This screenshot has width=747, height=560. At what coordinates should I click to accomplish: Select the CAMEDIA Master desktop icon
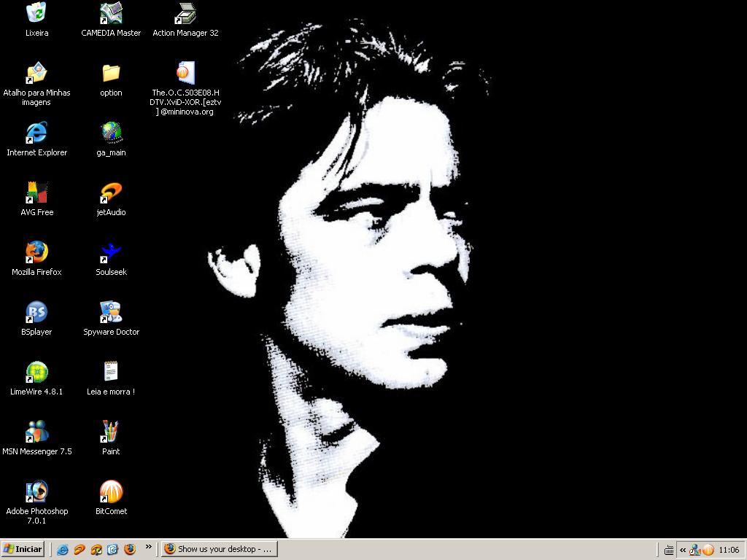point(111,13)
